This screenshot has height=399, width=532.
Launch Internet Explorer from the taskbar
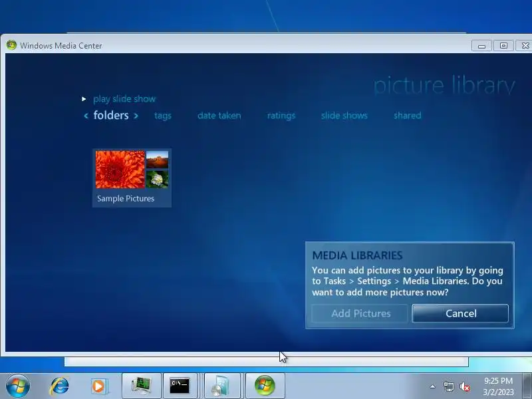tap(60, 386)
